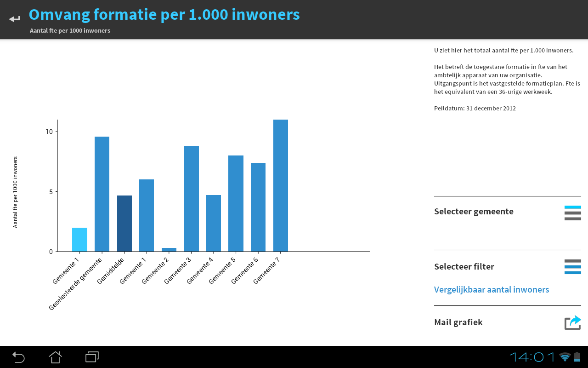Click the Selecteer gemeente label
Viewport: 588px width, 368px height.
pyautogui.click(x=474, y=212)
